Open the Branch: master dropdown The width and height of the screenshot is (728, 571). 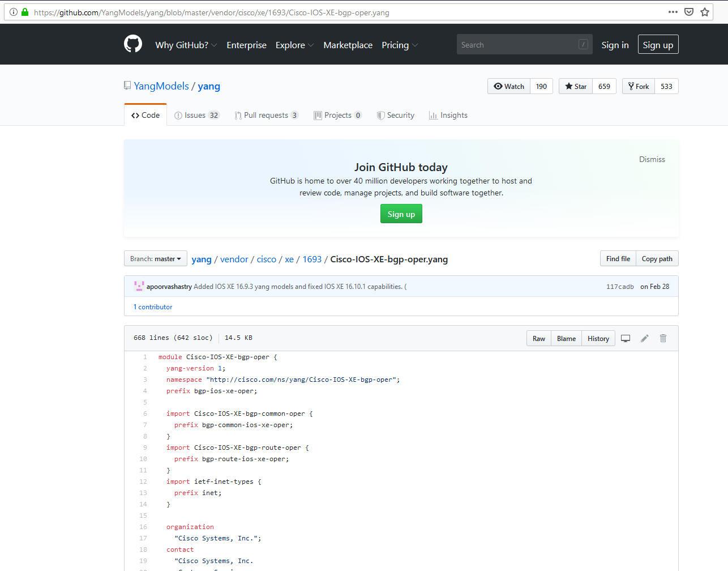pyautogui.click(x=156, y=258)
